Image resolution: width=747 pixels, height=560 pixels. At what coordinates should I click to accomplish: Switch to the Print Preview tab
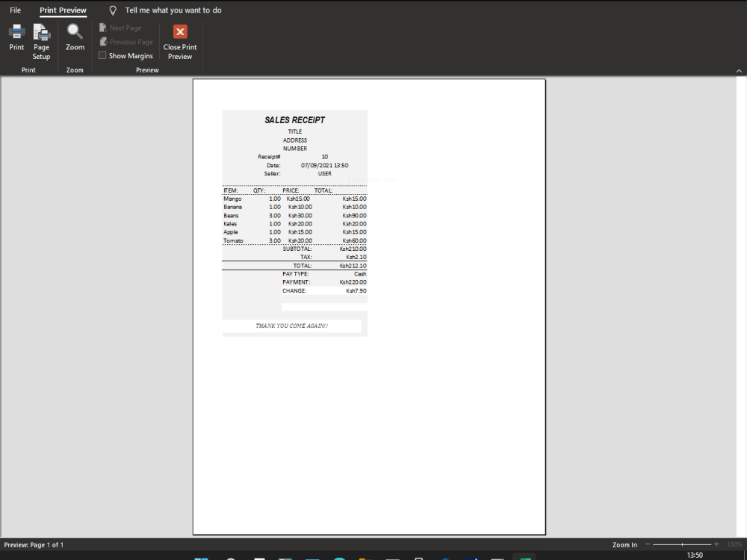[63, 10]
